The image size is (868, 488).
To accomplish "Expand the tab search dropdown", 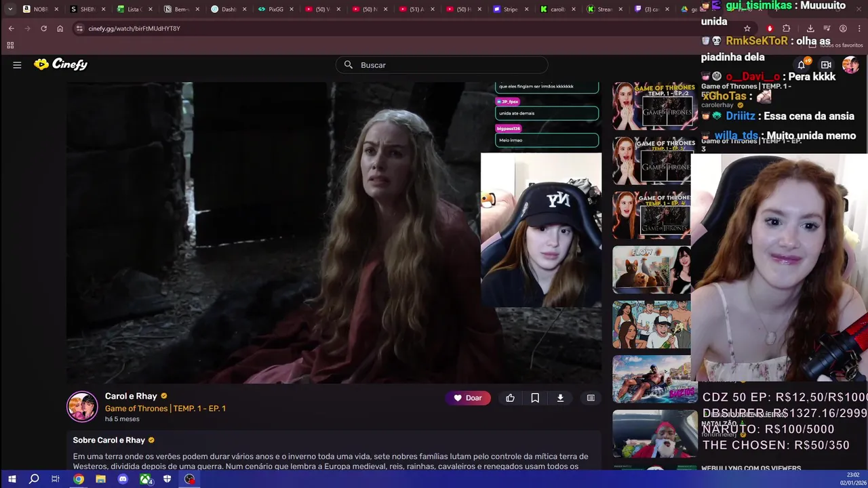I will coord(9,9).
